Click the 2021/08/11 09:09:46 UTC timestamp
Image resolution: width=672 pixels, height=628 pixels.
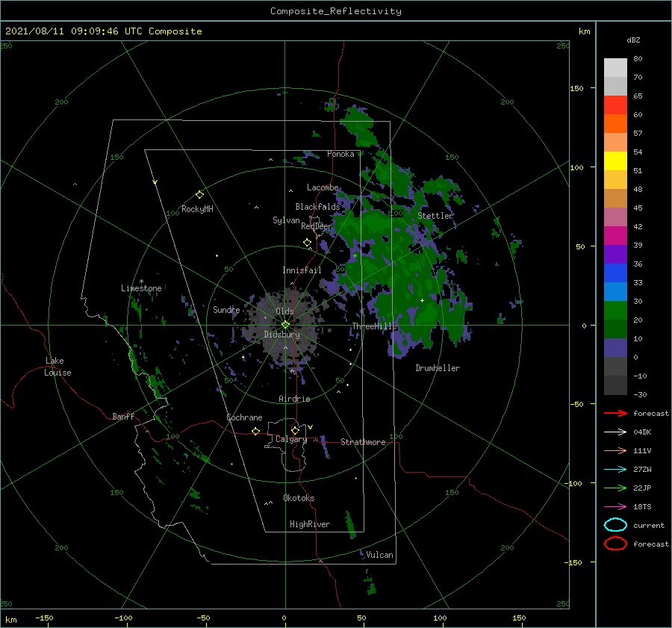pyautogui.click(x=104, y=31)
